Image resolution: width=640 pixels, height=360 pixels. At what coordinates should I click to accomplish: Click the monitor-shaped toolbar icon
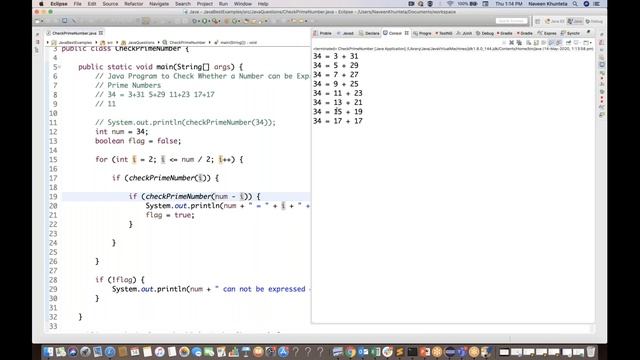point(64,20)
